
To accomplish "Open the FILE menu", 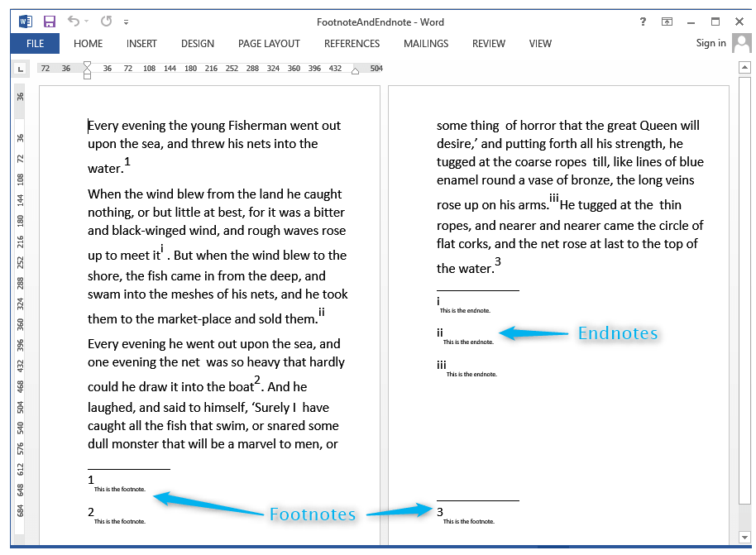I will pyautogui.click(x=35, y=43).
